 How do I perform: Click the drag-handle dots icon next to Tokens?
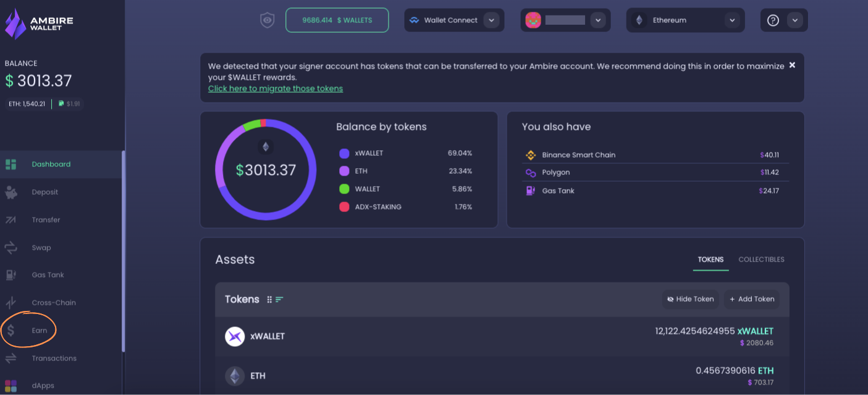(269, 299)
